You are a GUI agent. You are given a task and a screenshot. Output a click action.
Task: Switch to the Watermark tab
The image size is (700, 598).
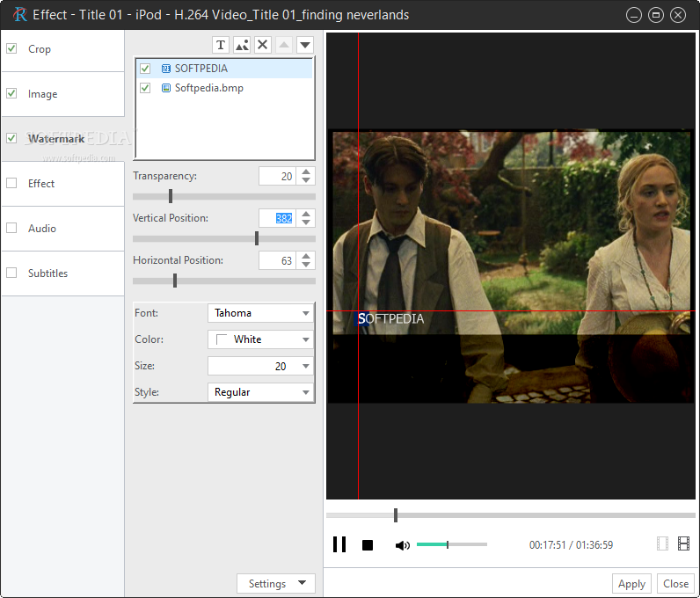coord(62,139)
